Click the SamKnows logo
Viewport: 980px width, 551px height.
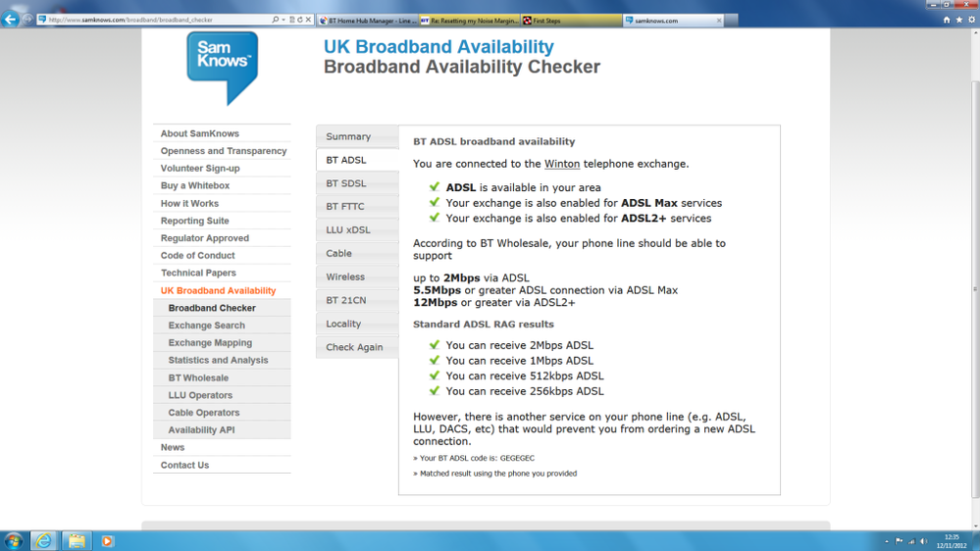click(223, 68)
